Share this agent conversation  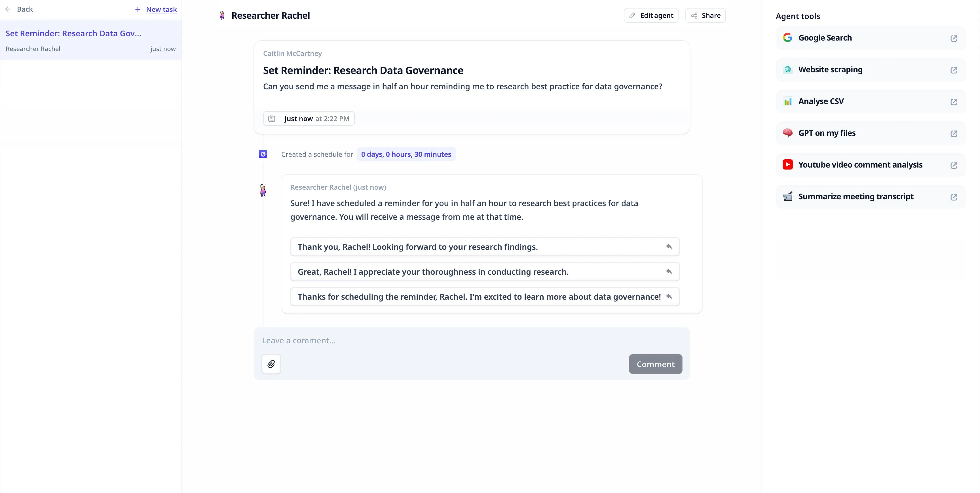point(705,16)
